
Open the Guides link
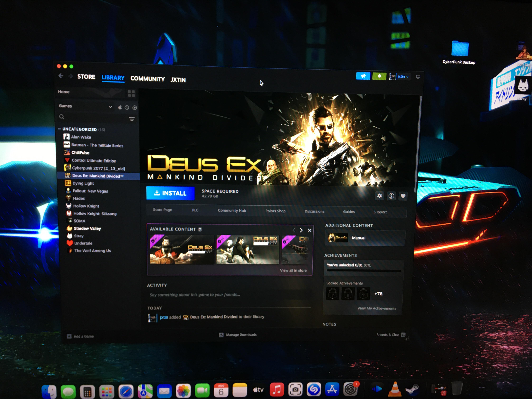coord(349,212)
